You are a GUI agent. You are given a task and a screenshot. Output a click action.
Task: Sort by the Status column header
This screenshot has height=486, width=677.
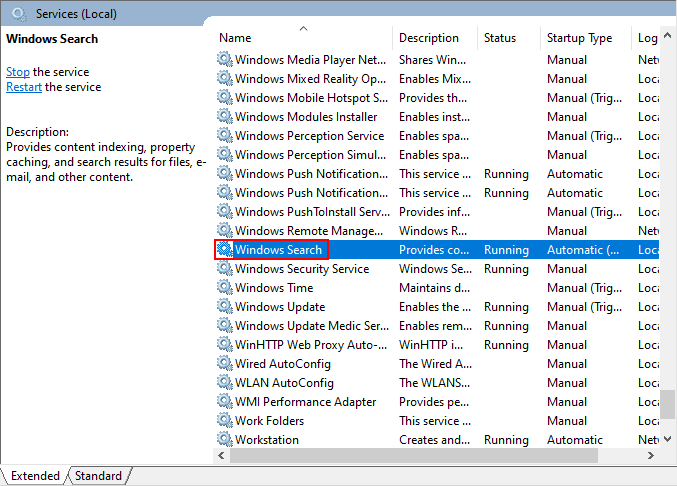(x=509, y=38)
